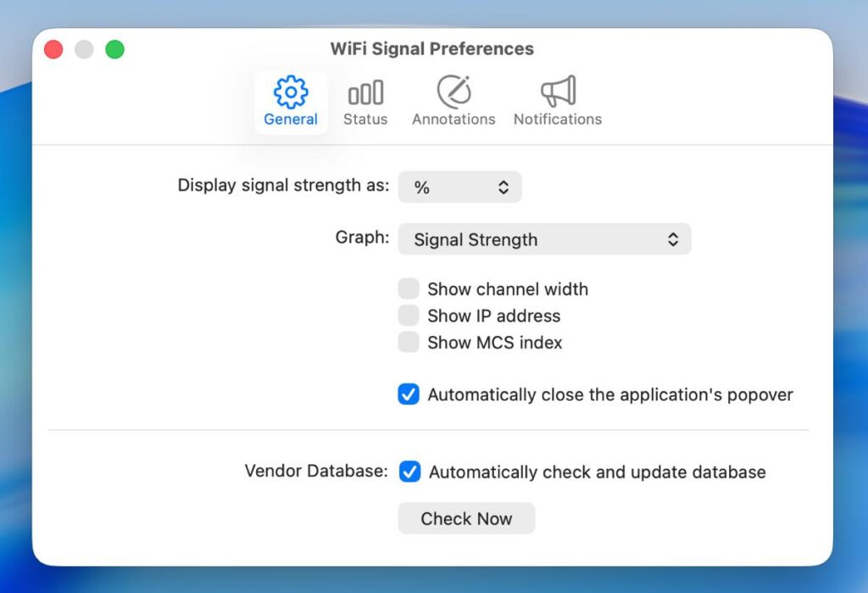Image resolution: width=868 pixels, height=593 pixels.
Task: Tick the Show MCS index checkbox
Action: click(x=409, y=343)
